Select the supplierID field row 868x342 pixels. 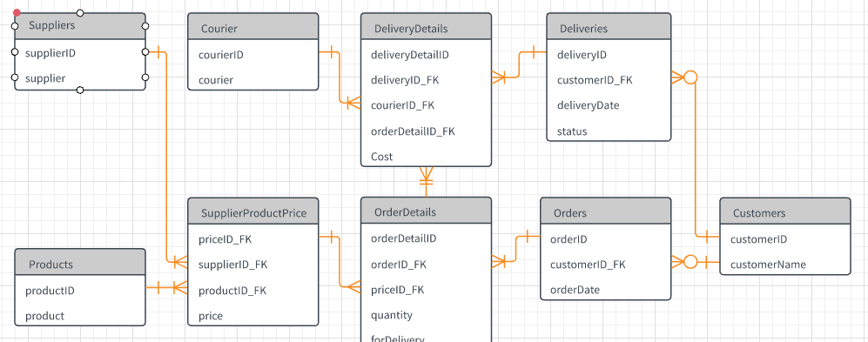pyautogui.click(x=80, y=53)
